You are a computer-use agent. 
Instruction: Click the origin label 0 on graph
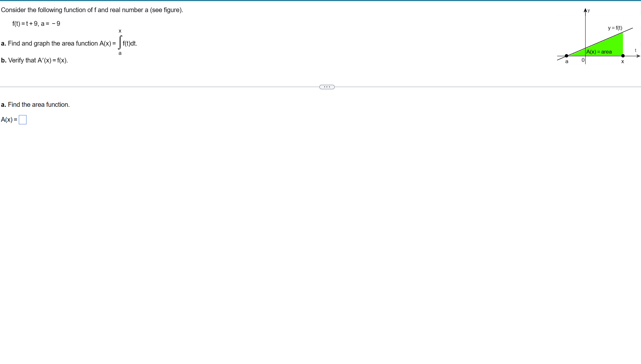click(x=583, y=60)
